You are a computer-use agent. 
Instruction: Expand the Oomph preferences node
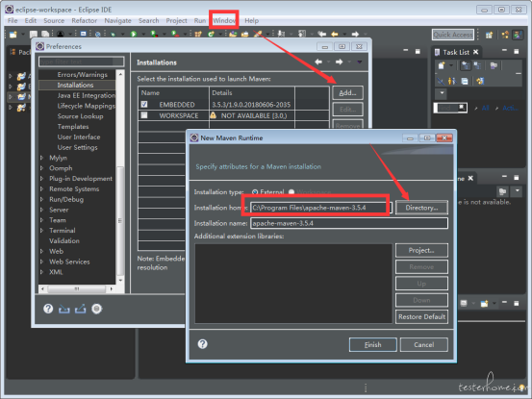click(x=42, y=168)
